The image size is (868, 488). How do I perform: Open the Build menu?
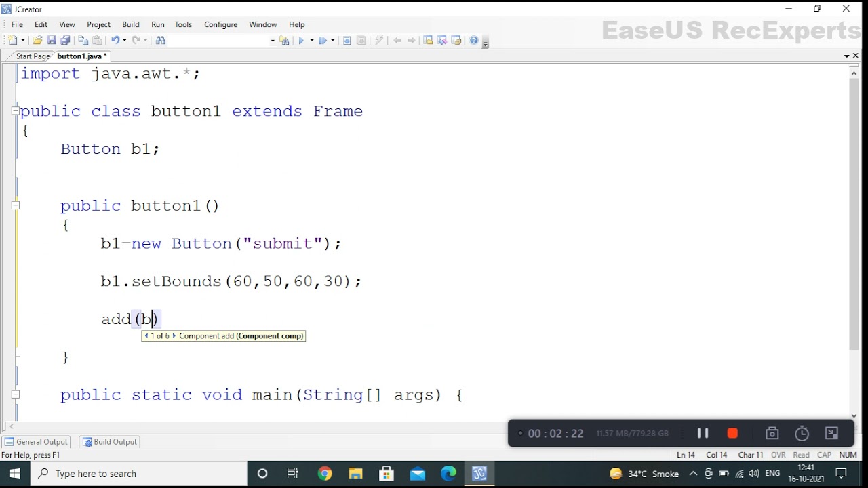tap(131, 24)
